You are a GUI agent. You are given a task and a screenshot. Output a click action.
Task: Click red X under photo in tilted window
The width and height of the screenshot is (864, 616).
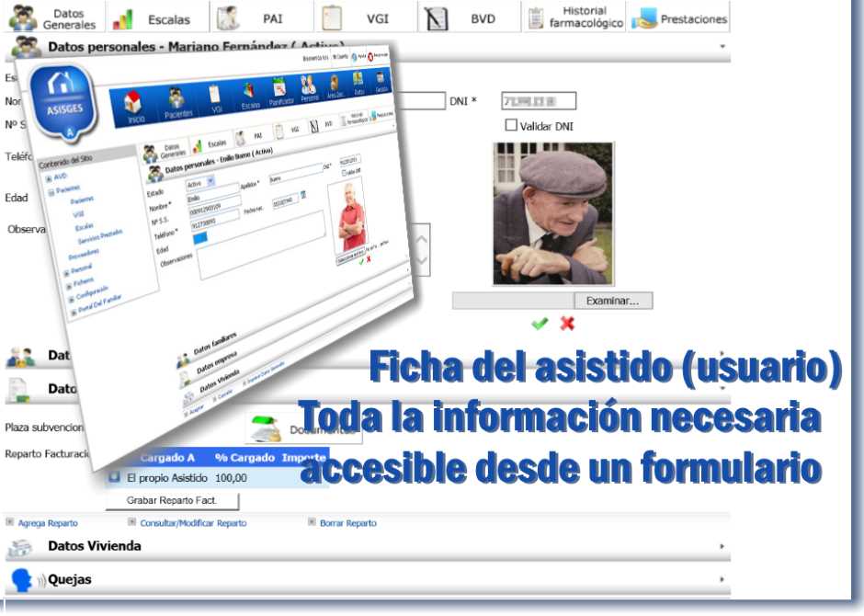369,259
